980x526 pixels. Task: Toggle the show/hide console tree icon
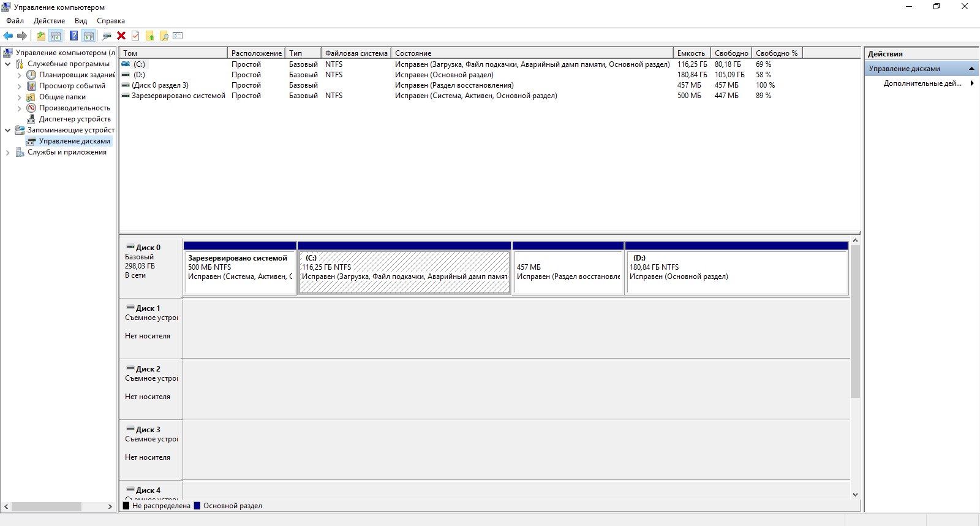(56, 36)
